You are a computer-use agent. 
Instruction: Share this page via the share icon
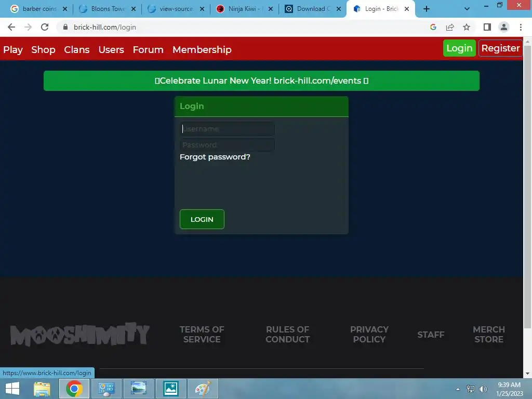click(x=450, y=27)
